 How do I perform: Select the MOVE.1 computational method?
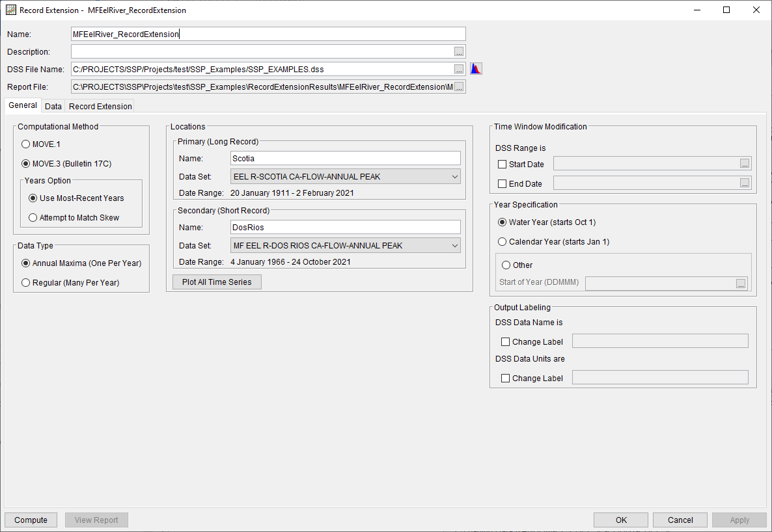25,144
